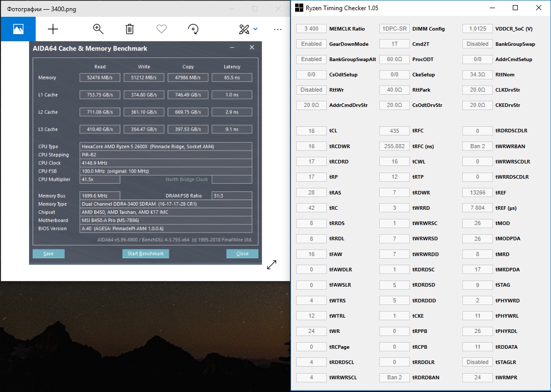Select the DIMM Config 1DPC-SR field

pos(395,29)
